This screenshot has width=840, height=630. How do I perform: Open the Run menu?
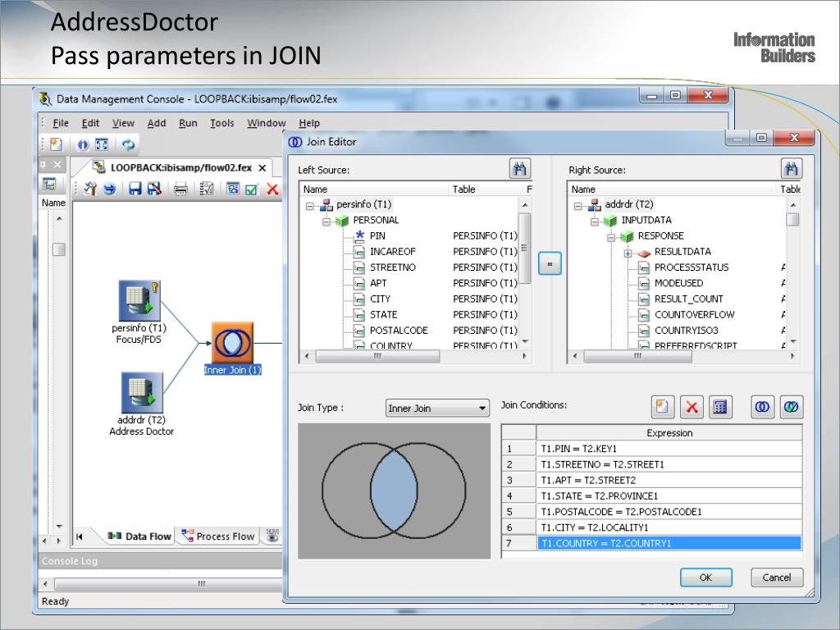click(x=188, y=123)
